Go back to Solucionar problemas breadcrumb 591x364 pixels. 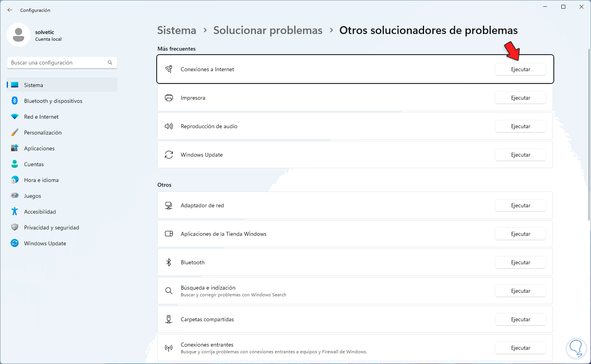tap(268, 30)
